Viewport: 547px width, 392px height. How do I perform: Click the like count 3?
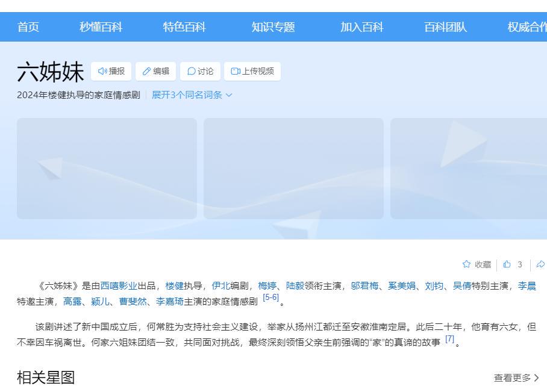coord(520,264)
